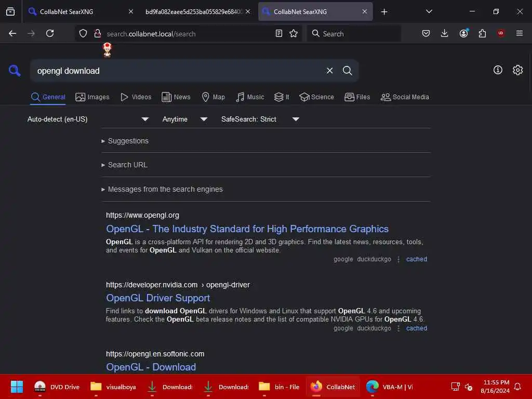Switch to the VBA-M Edge window on the taskbar
Viewport: 532px width, 399px height.
[390, 387]
